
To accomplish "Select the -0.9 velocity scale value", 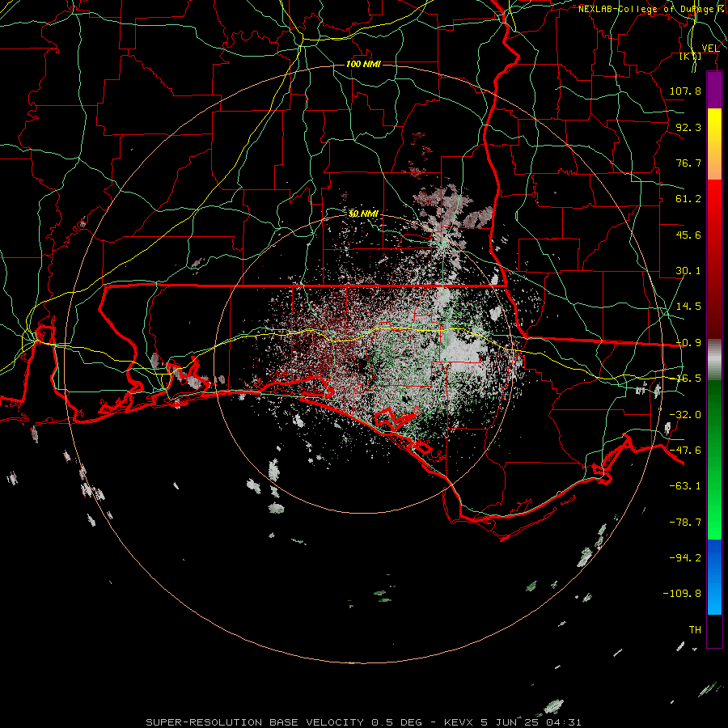I will [688, 343].
